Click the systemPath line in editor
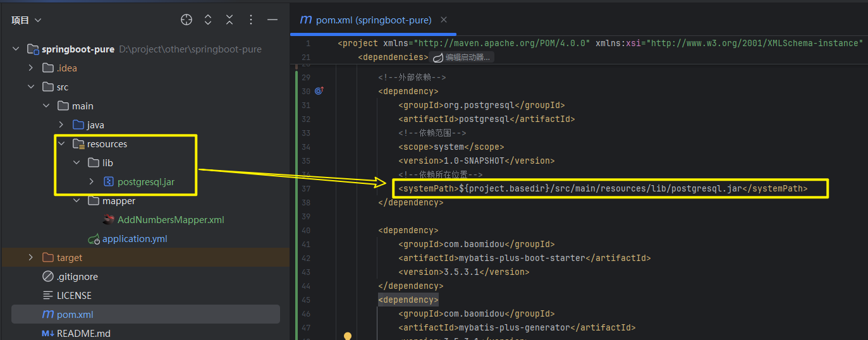Screen dimensions: 868x340 [x=601, y=188]
